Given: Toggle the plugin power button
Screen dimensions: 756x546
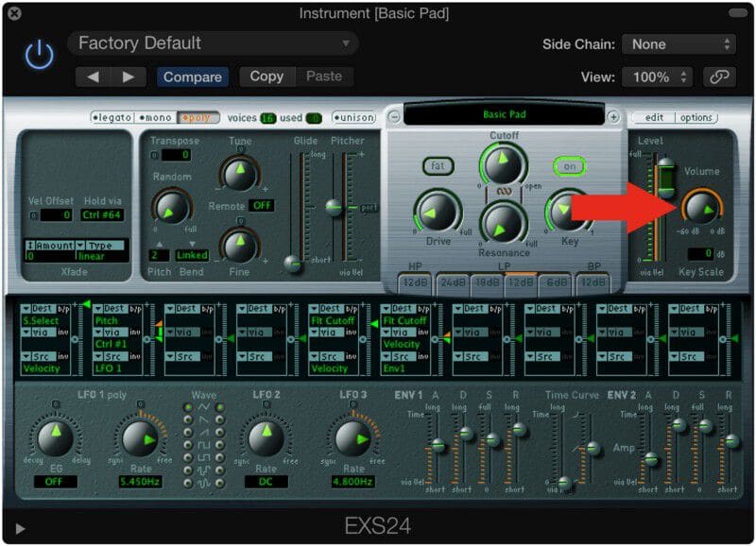Looking at the screenshot, I should tap(39, 54).
